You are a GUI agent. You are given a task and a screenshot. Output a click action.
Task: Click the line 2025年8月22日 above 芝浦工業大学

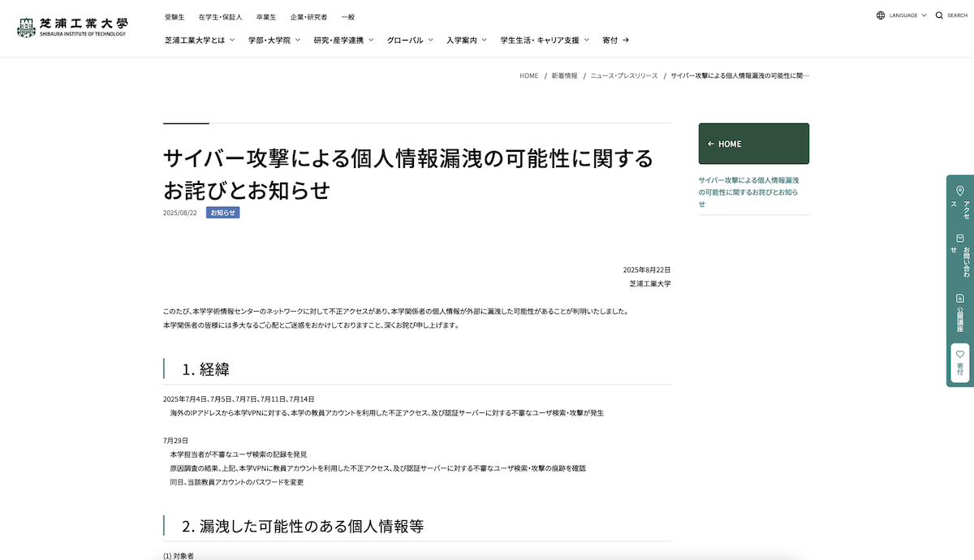(x=647, y=269)
